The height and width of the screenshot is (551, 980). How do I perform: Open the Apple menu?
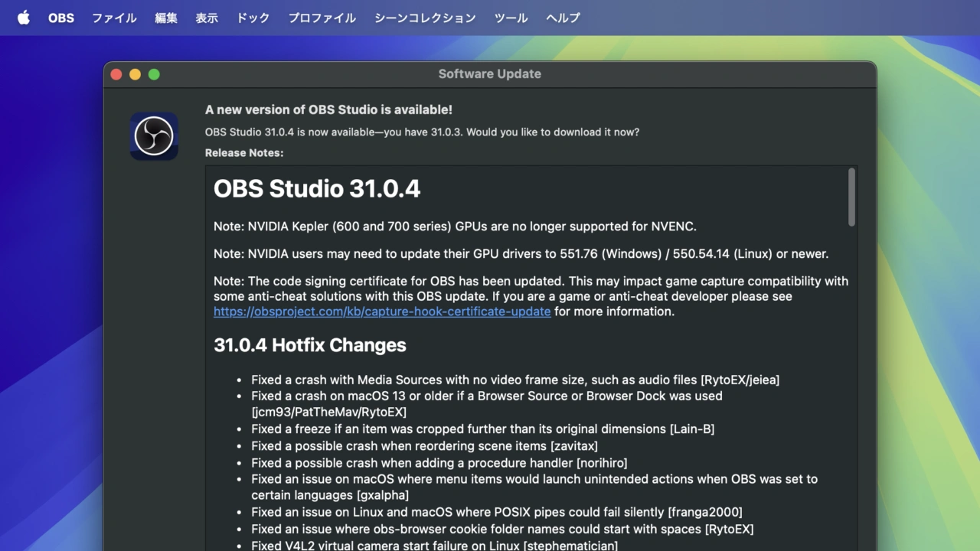click(x=24, y=18)
